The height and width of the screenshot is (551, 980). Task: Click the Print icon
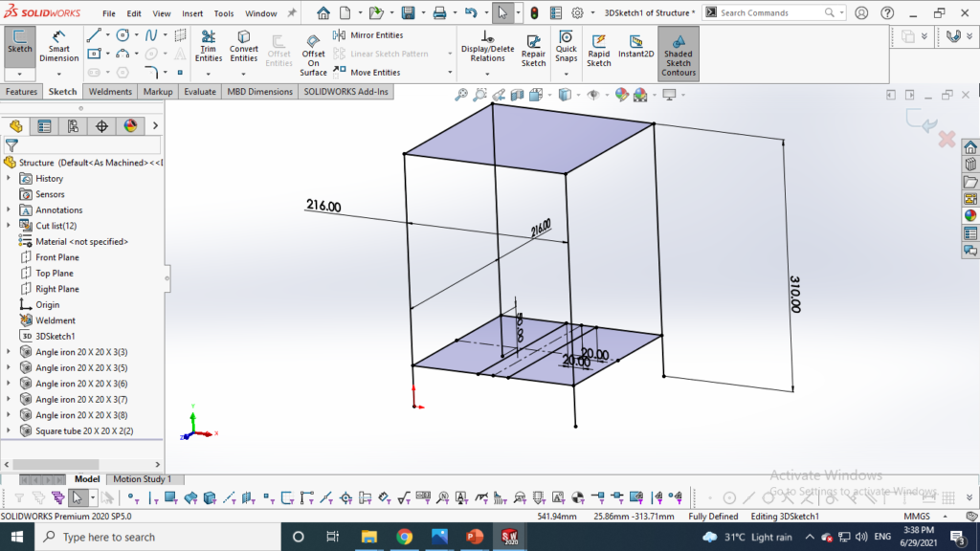(x=439, y=12)
